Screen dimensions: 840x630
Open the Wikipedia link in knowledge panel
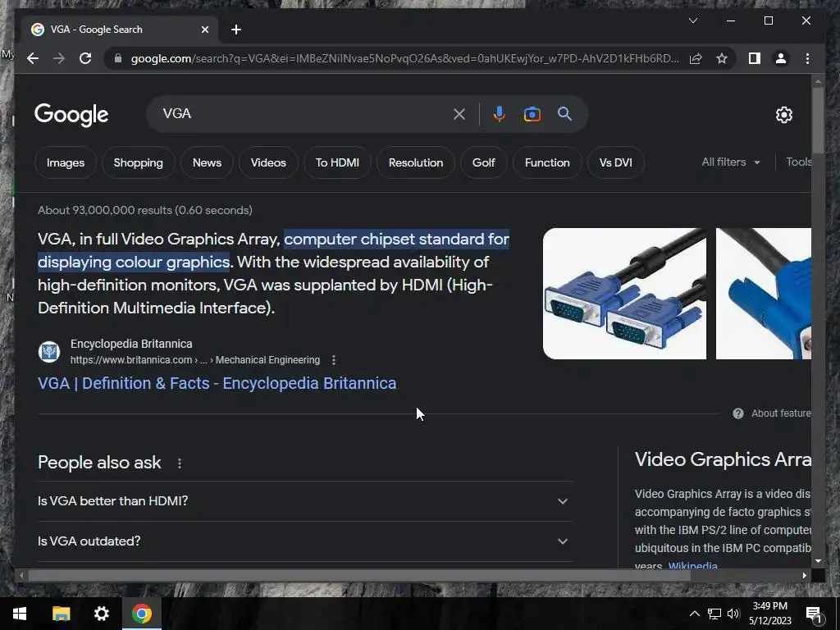click(x=692, y=566)
